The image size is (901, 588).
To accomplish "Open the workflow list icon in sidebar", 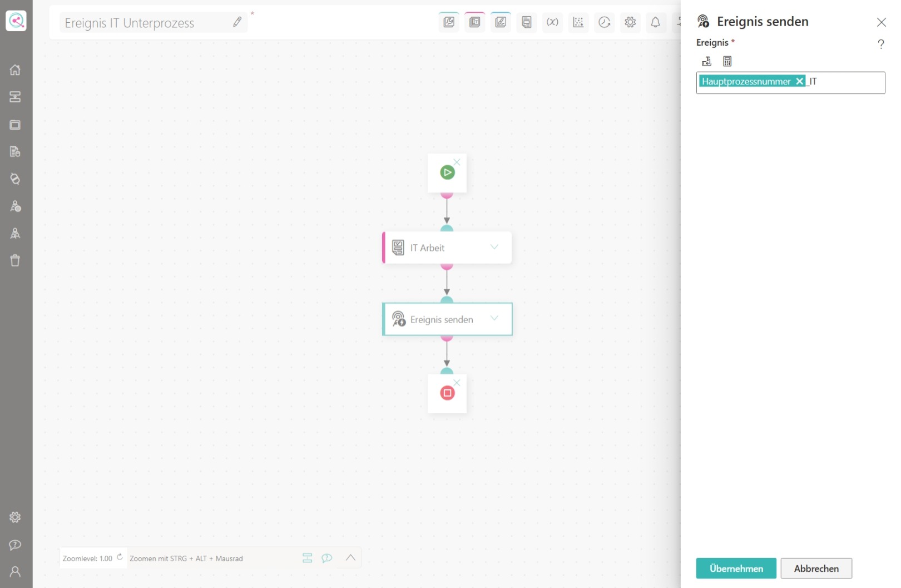I will tap(16, 97).
